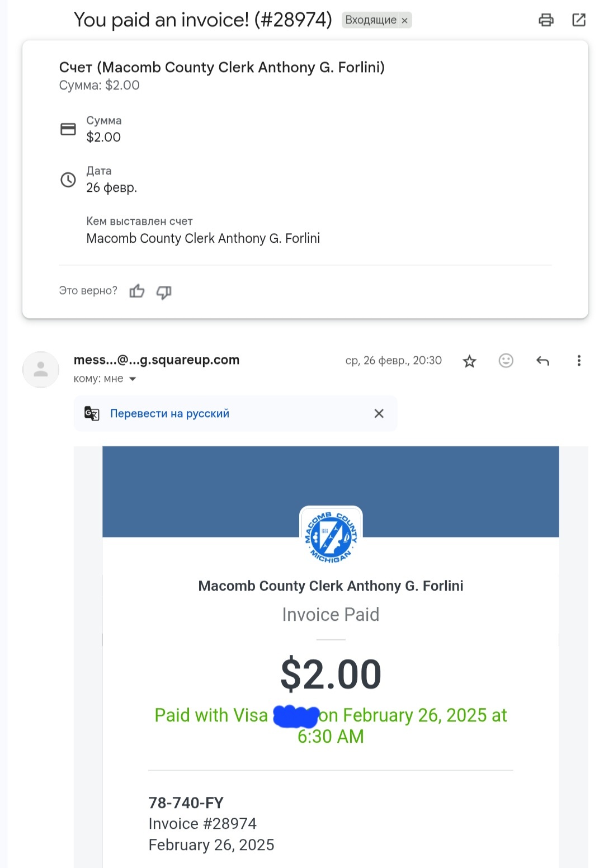Click the sender's profile avatar

coord(41,369)
